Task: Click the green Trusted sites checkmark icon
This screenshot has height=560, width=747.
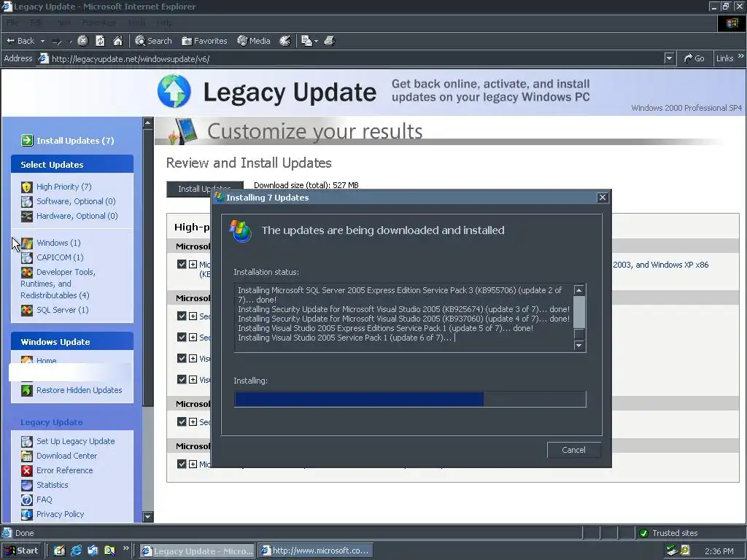Action: pyautogui.click(x=643, y=533)
